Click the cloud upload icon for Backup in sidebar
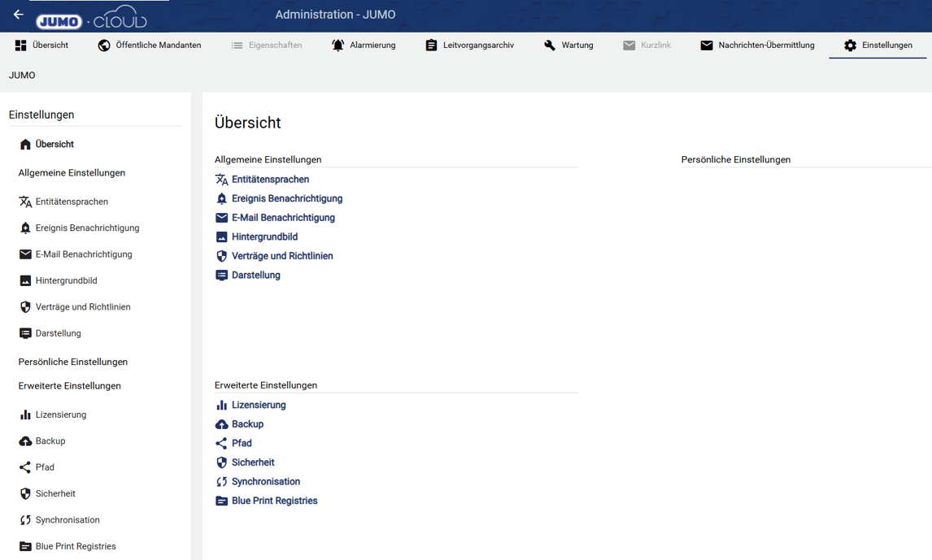This screenshot has width=932, height=560. 25,441
